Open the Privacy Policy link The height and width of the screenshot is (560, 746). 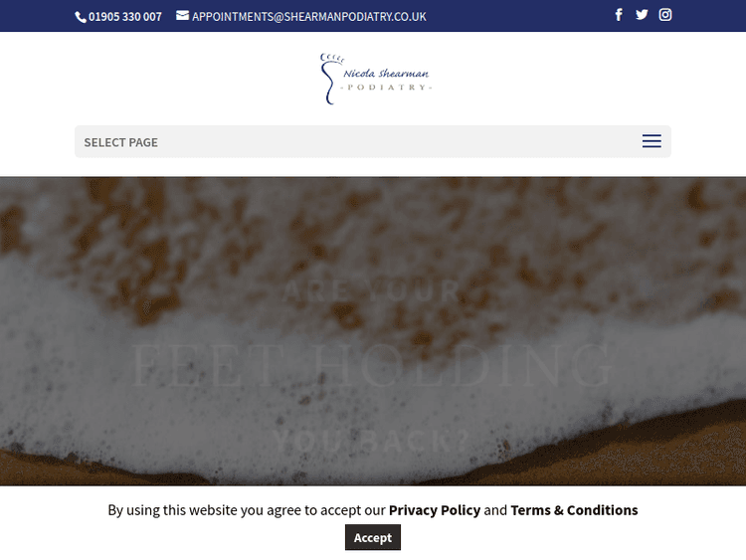[435, 510]
